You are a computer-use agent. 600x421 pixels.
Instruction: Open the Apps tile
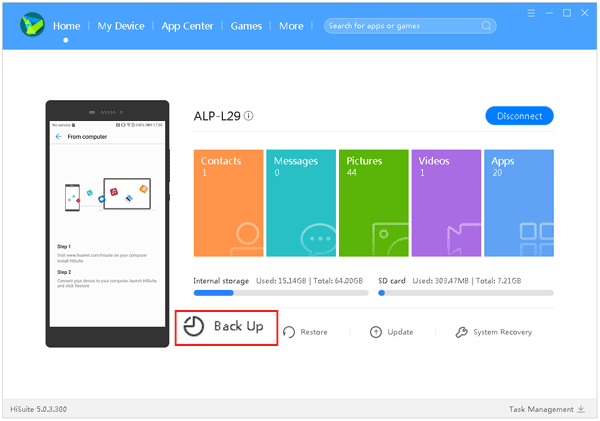click(519, 203)
